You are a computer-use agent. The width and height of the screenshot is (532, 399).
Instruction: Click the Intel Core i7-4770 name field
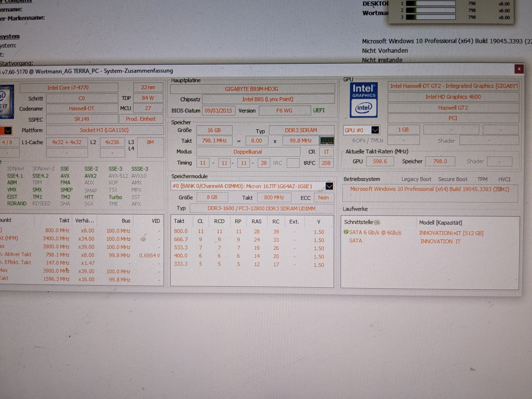68,88
